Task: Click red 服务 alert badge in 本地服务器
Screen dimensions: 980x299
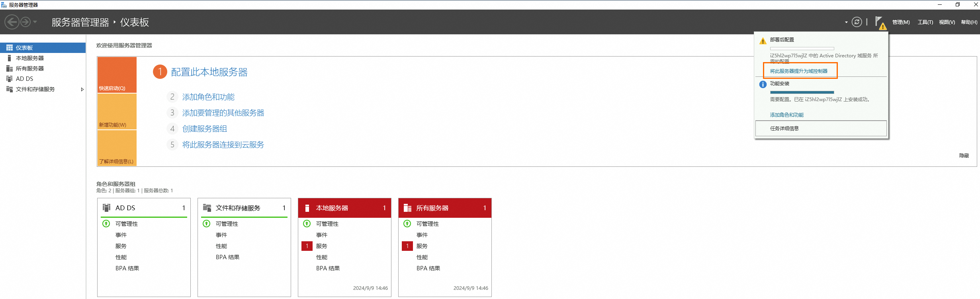Action: coord(307,246)
